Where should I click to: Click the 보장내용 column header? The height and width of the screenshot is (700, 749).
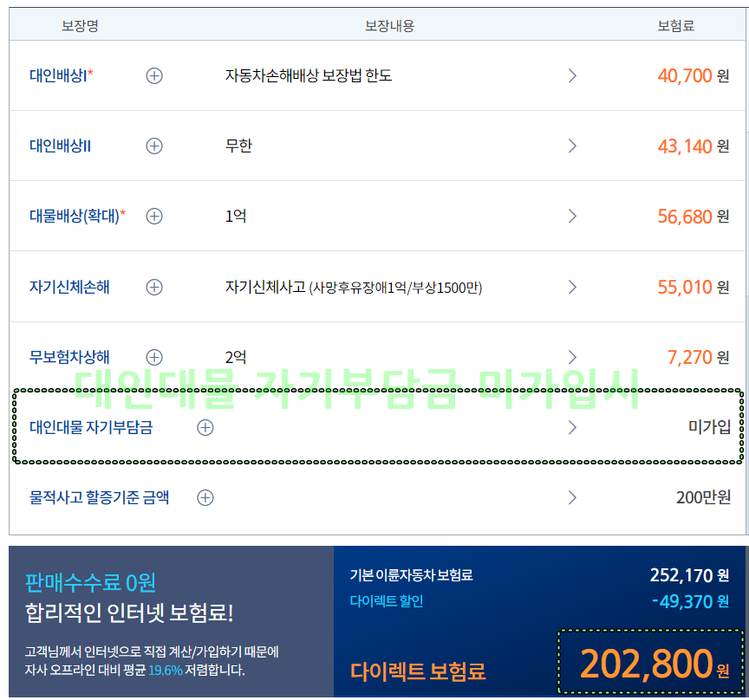[389, 25]
